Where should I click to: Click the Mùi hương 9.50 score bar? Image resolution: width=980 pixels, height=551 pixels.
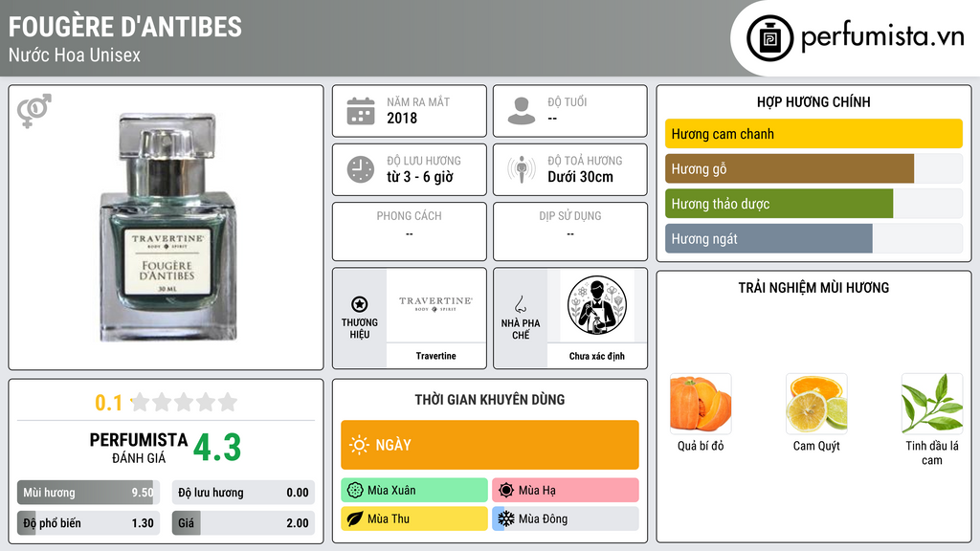point(88,493)
